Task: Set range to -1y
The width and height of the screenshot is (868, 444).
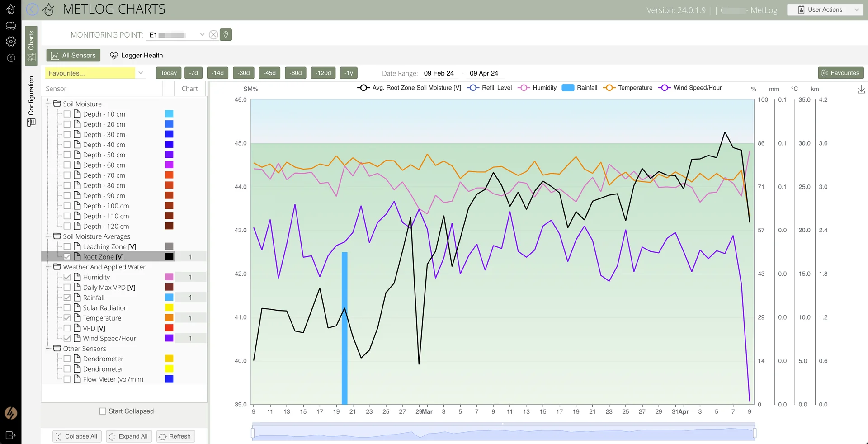Action: pyautogui.click(x=349, y=73)
